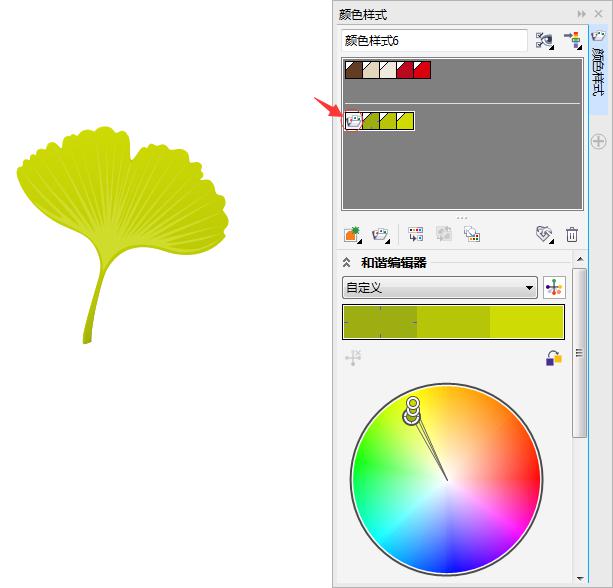This screenshot has height=588, width=613.
Task: Click the view options icon beside the name field
Action: pyautogui.click(x=545, y=40)
